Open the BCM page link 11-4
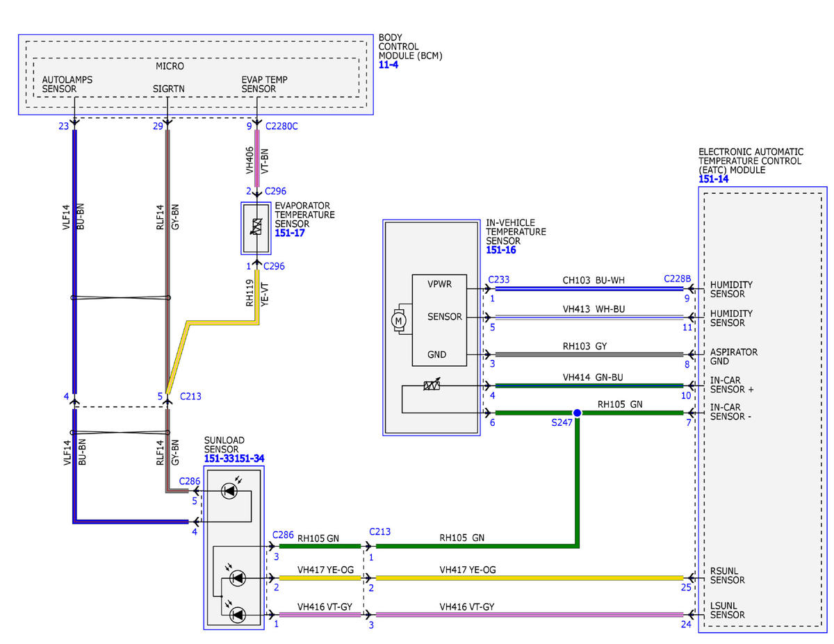This screenshot has width=834, height=644. coord(389,65)
